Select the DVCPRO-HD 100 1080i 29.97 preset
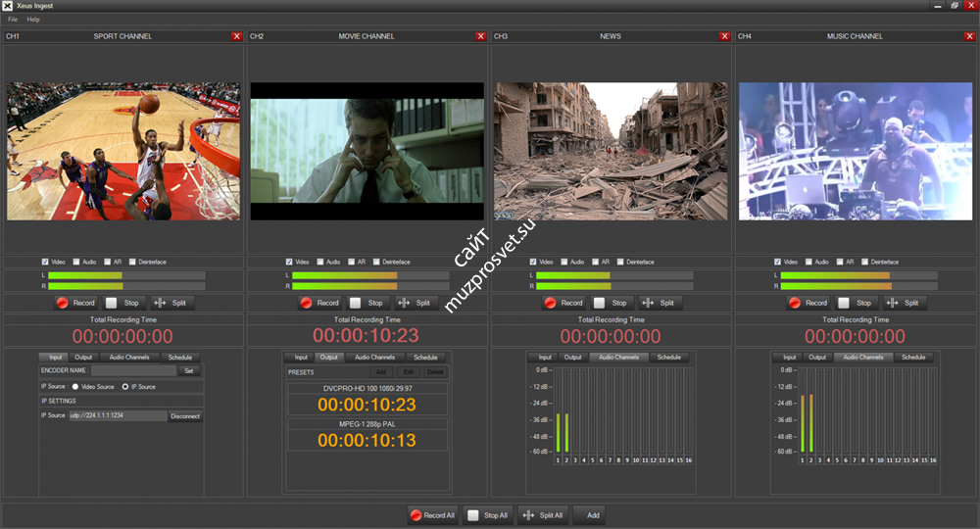The image size is (980, 529). (367, 399)
